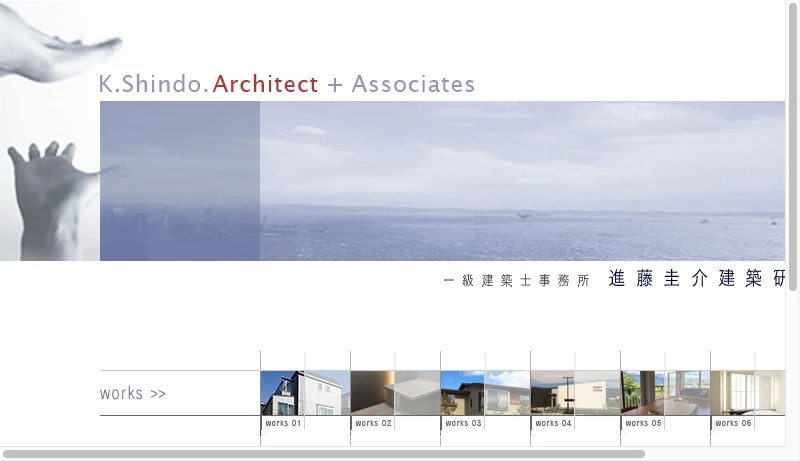Click the 'works 01' label
Image resolution: width=800 pixels, height=461 pixels.
point(283,423)
